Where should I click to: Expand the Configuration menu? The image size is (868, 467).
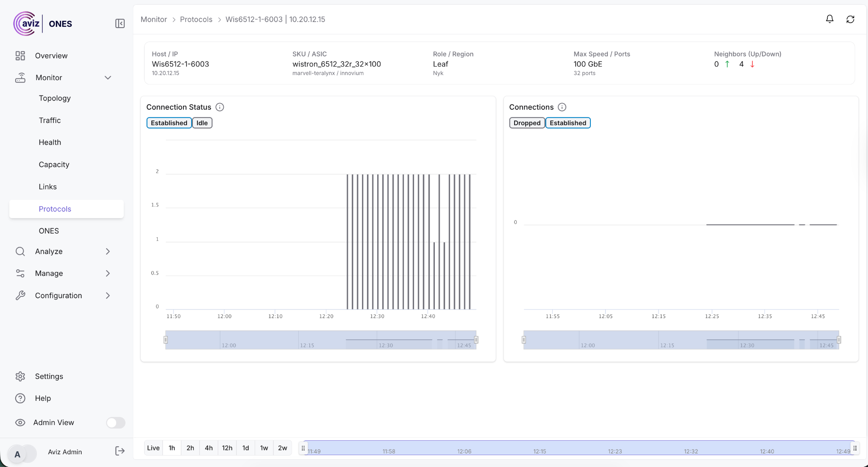tap(108, 296)
